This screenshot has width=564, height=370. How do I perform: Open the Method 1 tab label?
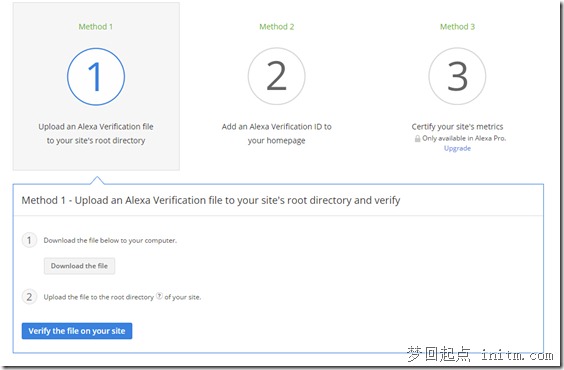[x=96, y=27]
